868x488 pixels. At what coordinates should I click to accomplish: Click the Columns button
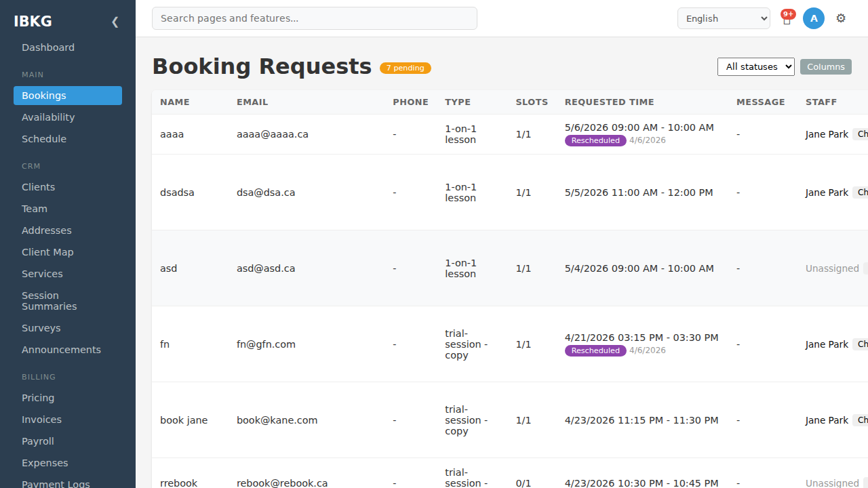(x=826, y=66)
